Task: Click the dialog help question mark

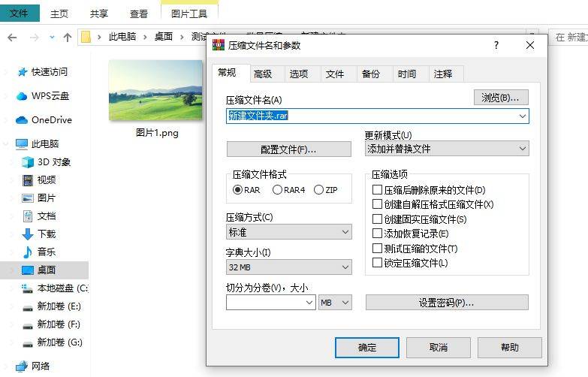Action: (496, 45)
